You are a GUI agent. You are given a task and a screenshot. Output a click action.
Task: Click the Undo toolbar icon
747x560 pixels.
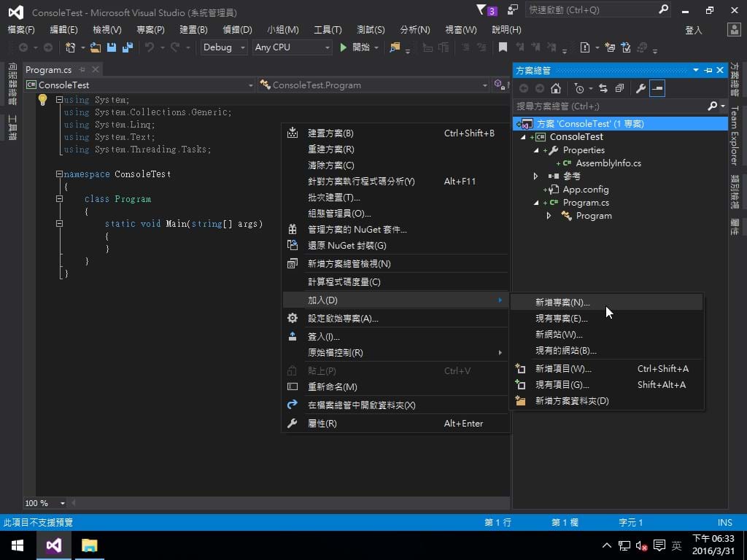[150, 47]
